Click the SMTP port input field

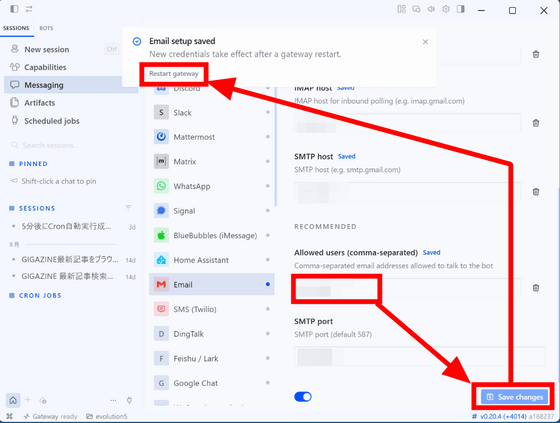(420, 356)
